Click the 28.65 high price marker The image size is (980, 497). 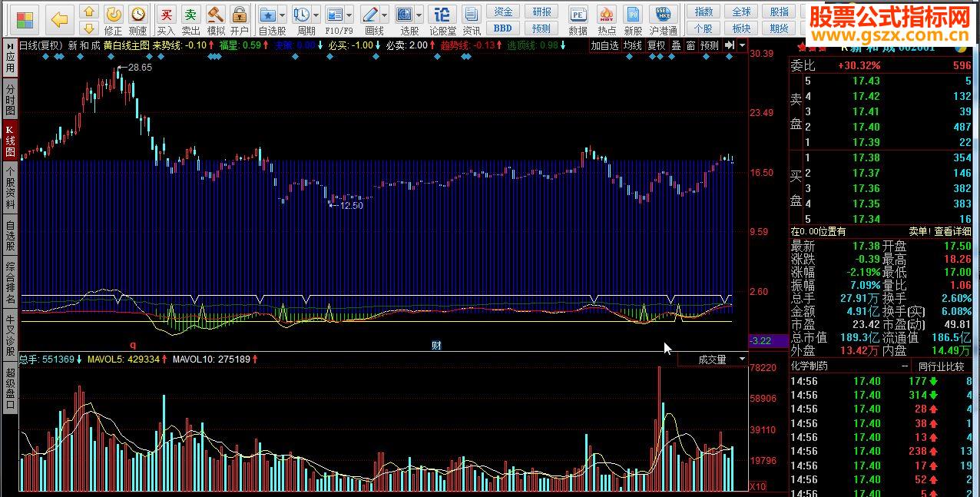(x=139, y=68)
